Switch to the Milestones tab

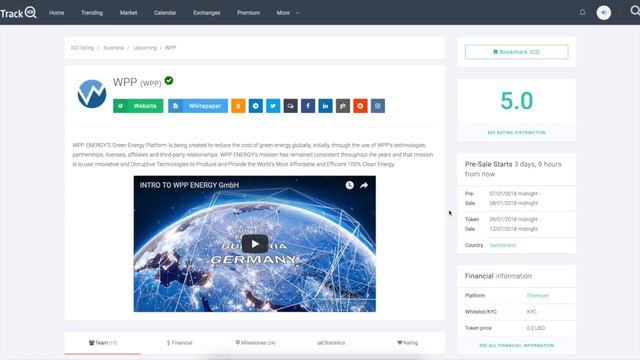256,343
